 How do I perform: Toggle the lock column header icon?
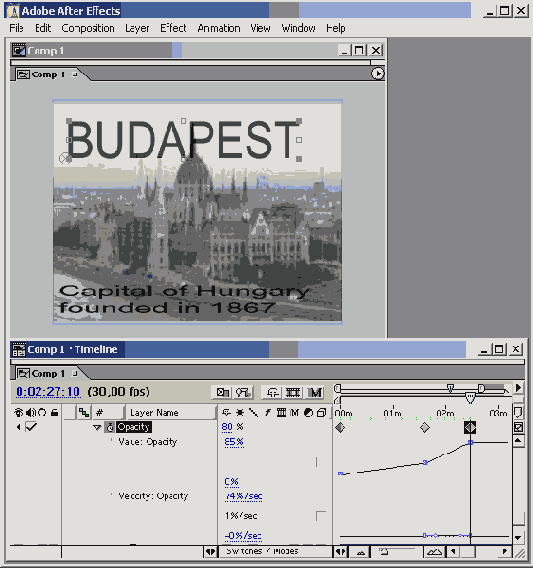pyautogui.click(x=54, y=413)
